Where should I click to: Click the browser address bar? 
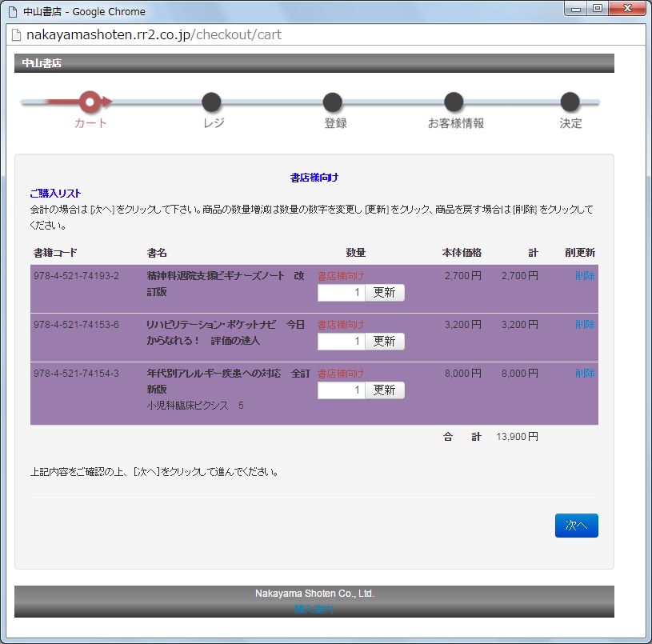[x=320, y=36]
